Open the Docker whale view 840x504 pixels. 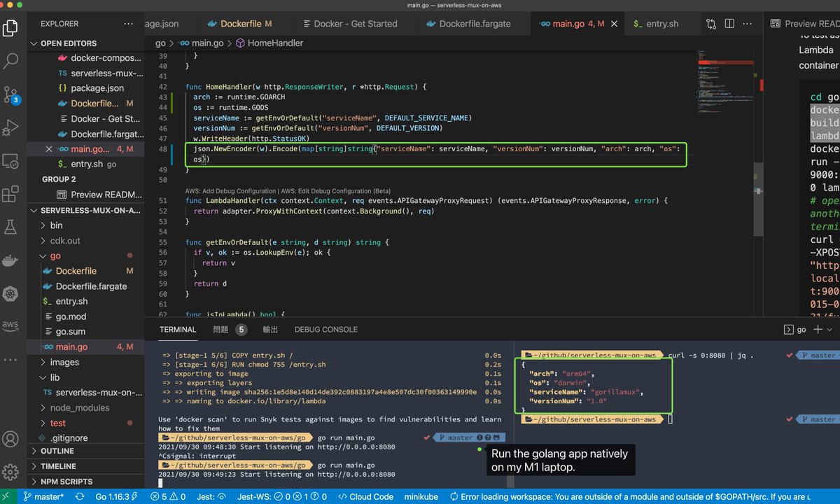click(x=11, y=260)
